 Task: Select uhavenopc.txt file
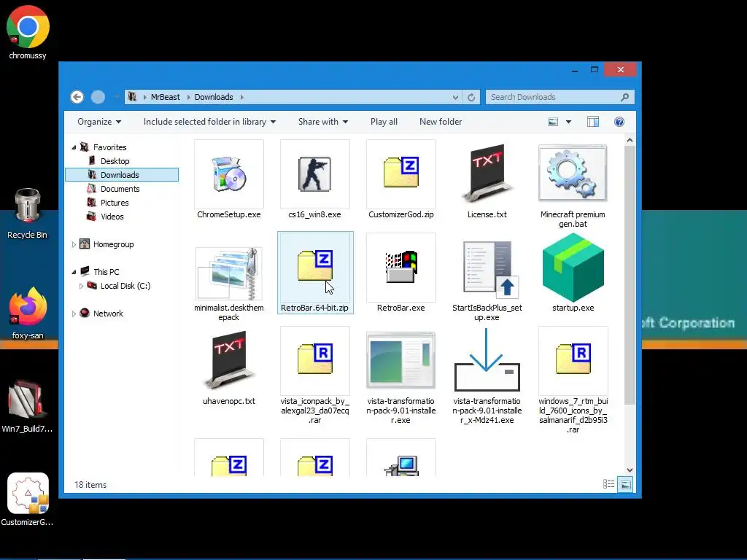click(228, 361)
